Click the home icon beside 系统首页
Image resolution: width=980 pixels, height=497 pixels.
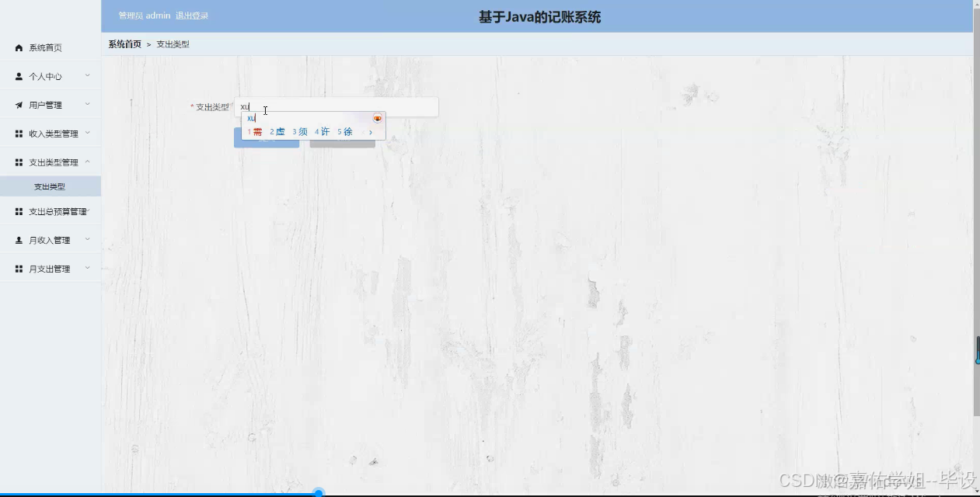pyautogui.click(x=18, y=47)
